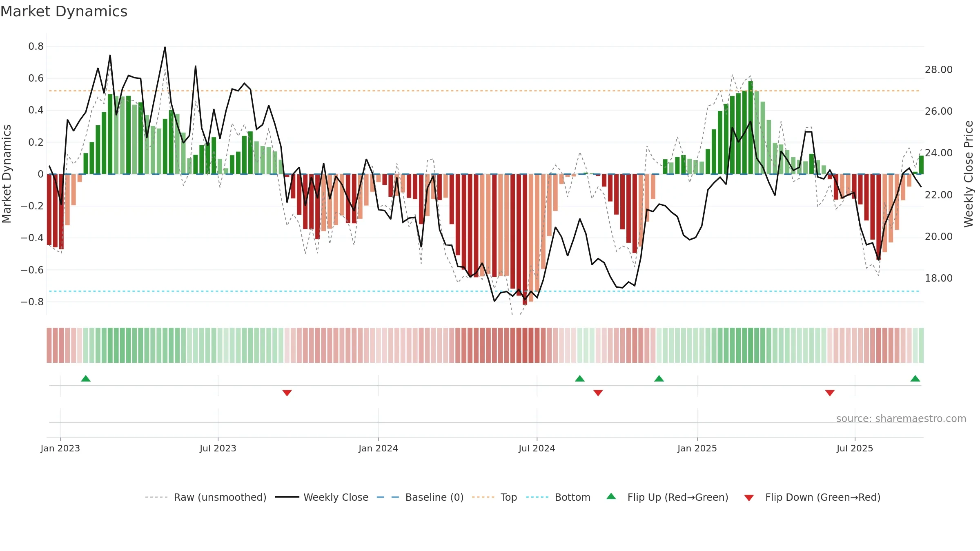Click the Weekly Close Price axis title
This screenshot has width=980, height=551.
[969, 174]
